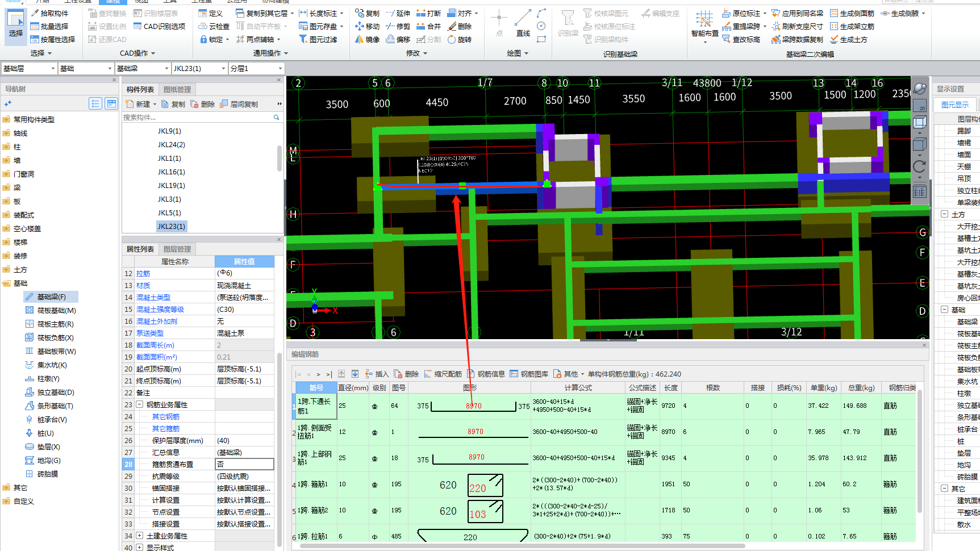Select the 直线 line drawing tool
The image size is (980, 551).
[x=523, y=24]
